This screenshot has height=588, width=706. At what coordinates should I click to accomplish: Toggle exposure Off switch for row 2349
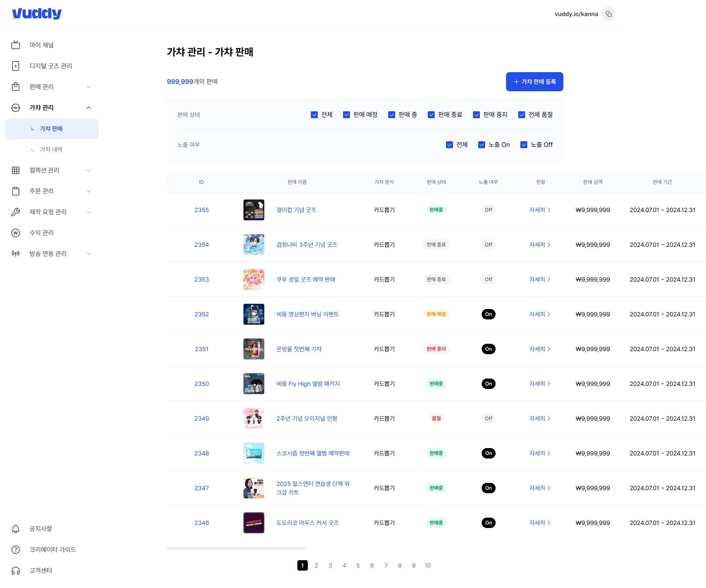click(489, 419)
